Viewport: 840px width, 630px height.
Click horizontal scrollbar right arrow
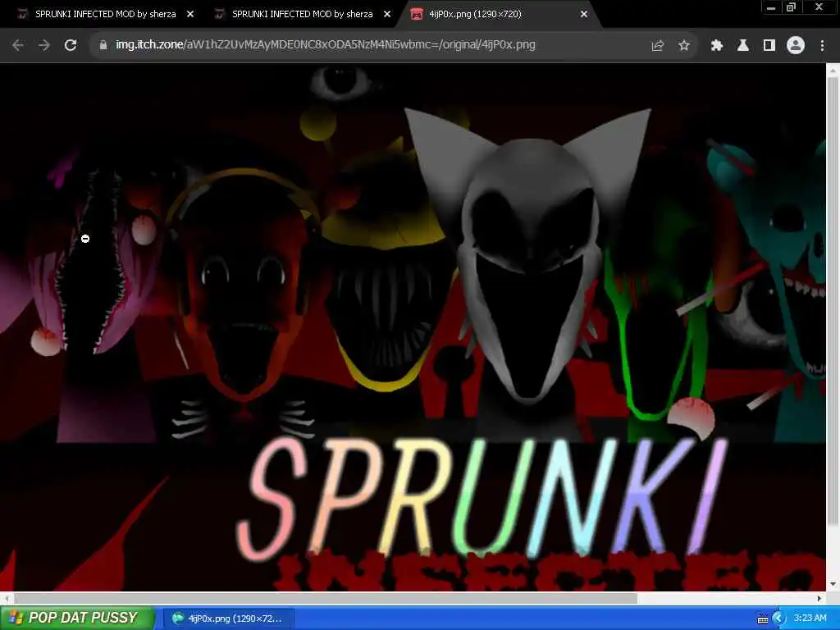(819, 598)
